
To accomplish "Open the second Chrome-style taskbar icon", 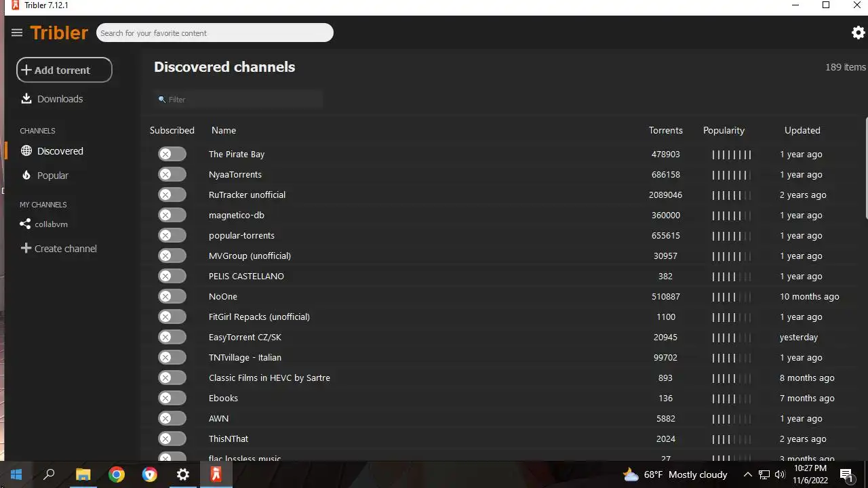I will 150,474.
